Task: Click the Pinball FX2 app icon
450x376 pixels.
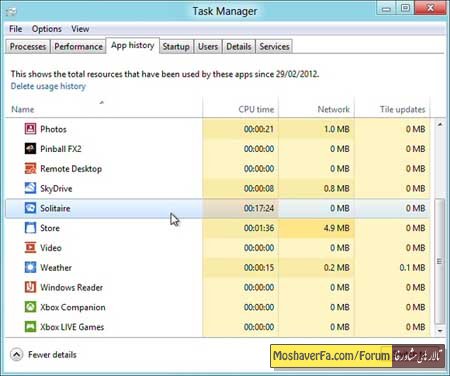Action: pos(30,148)
